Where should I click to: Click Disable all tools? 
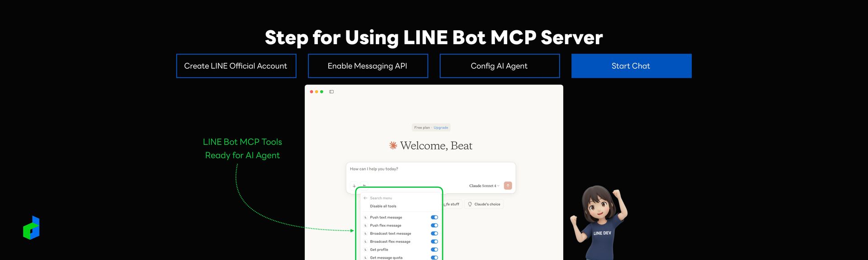point(383,206)
